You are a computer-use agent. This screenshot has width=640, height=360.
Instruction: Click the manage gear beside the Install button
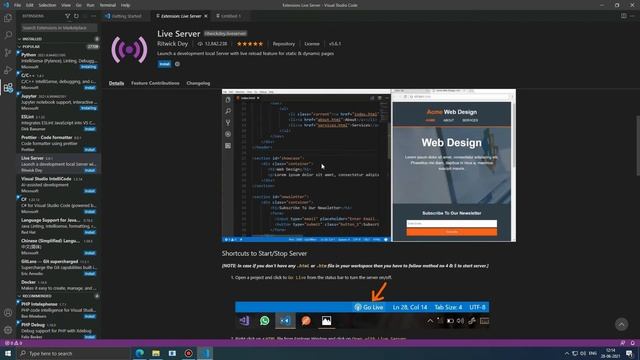[177, 64]
